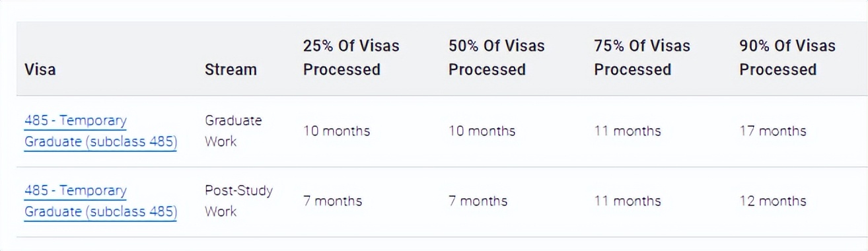
Task: Select the 75% Of Visas Processed header
Action: (642, 57)
